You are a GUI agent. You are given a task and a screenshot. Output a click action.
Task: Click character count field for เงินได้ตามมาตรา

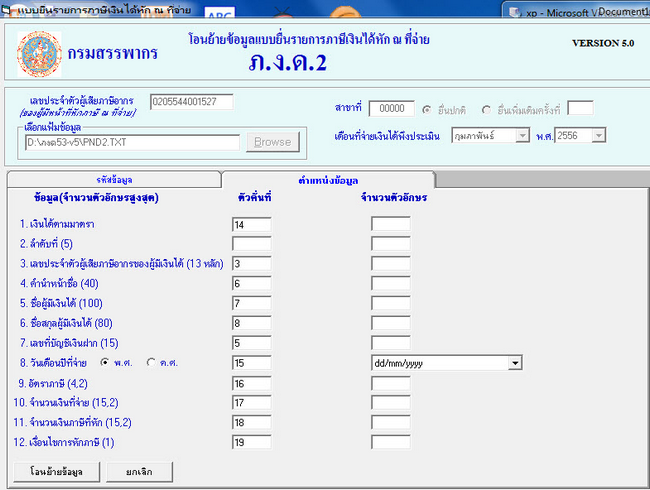(391, 224)
